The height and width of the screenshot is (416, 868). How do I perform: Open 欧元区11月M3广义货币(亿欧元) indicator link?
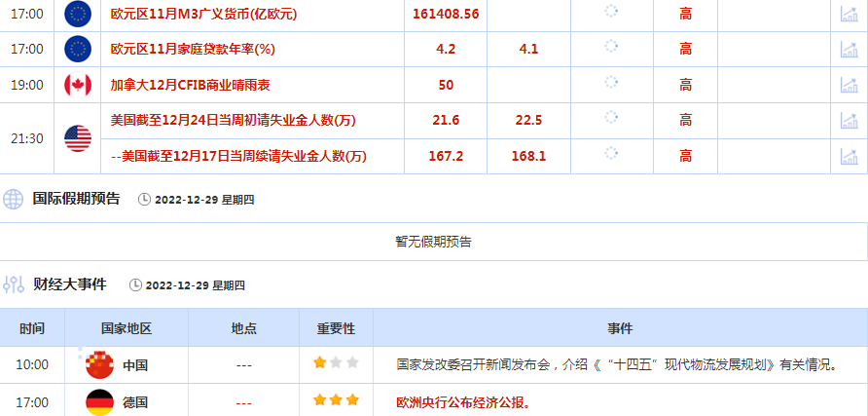[x=203, y=14]
